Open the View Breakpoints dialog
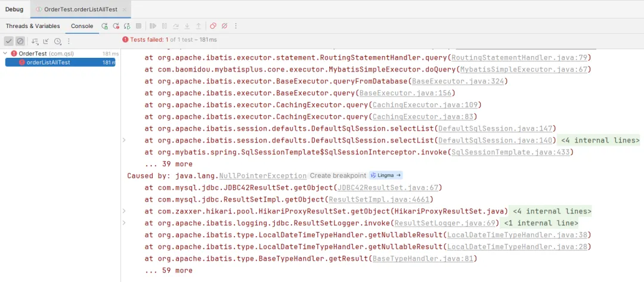 (213, 26)
